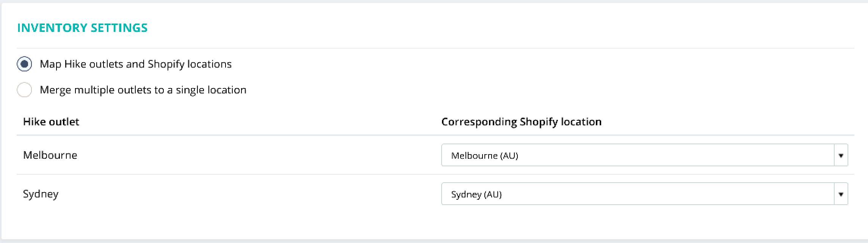Click the Inventory Settings heading

coord(82,28)
